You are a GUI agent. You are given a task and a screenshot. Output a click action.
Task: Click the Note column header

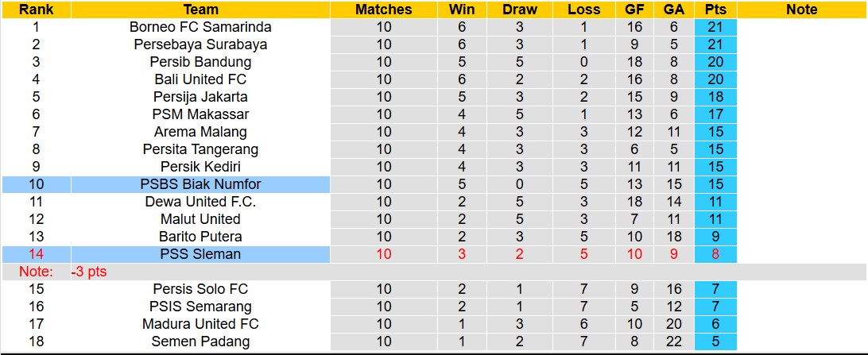pos(801,10)
